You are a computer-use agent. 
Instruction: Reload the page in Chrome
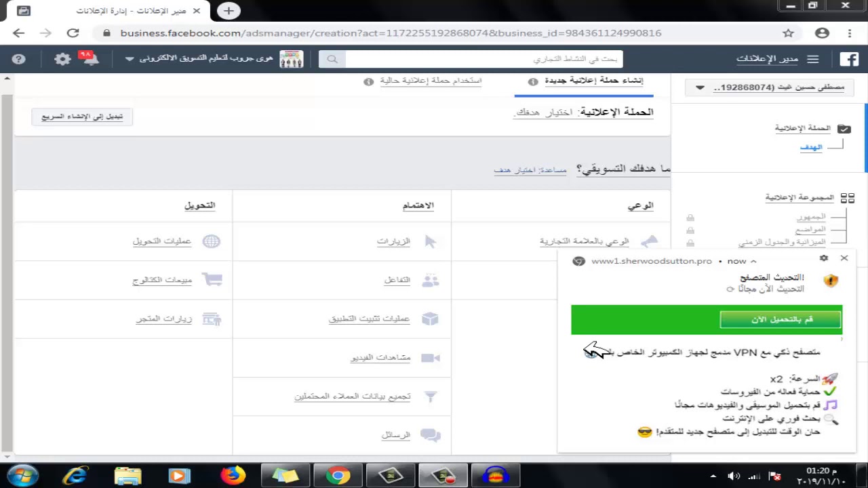73,33
